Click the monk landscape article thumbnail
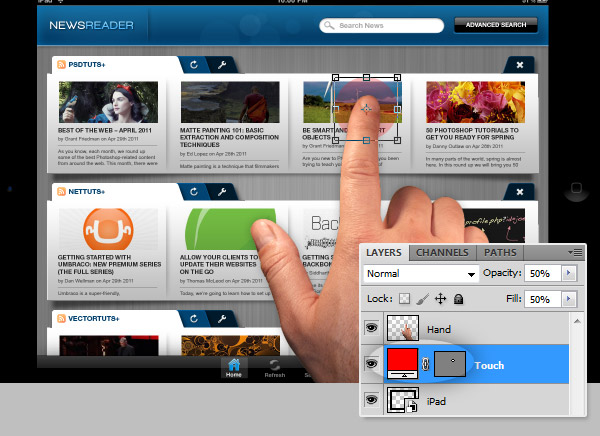The image size is (600, 436). 230,102
